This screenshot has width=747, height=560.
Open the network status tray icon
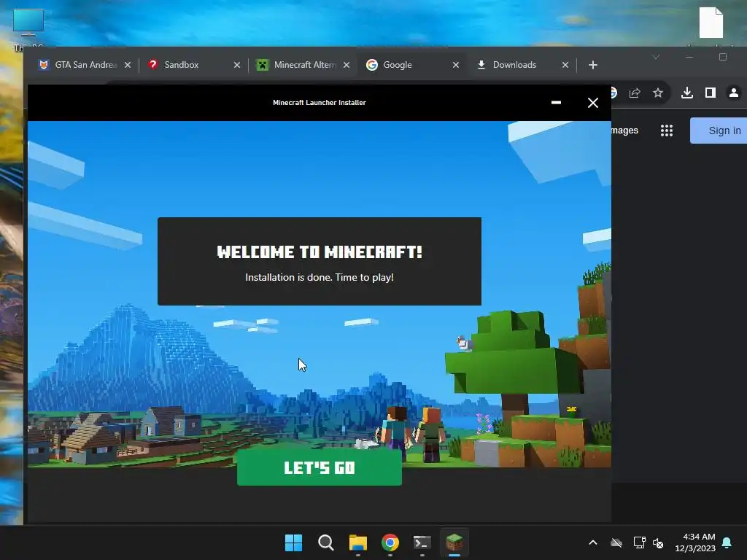click(x=639, y=542)
